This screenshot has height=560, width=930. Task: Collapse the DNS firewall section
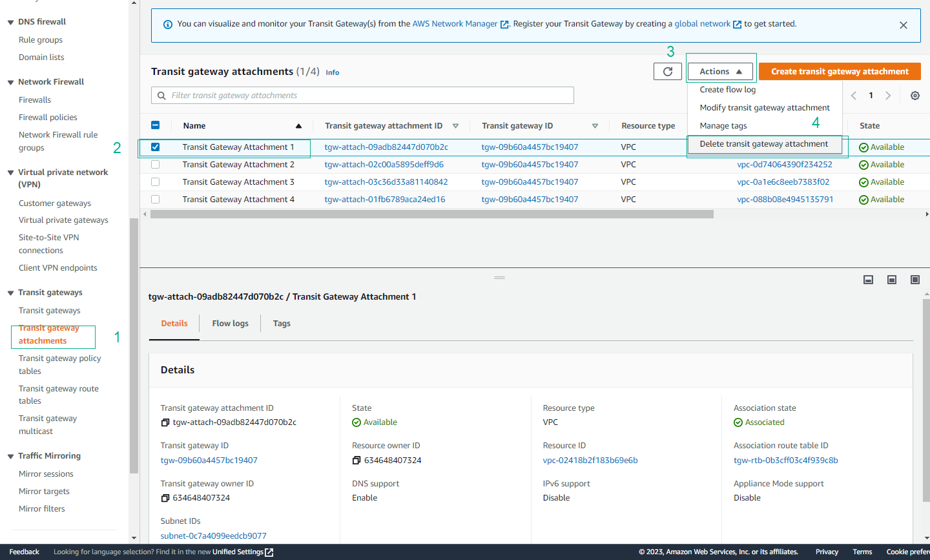coord(10,22)
